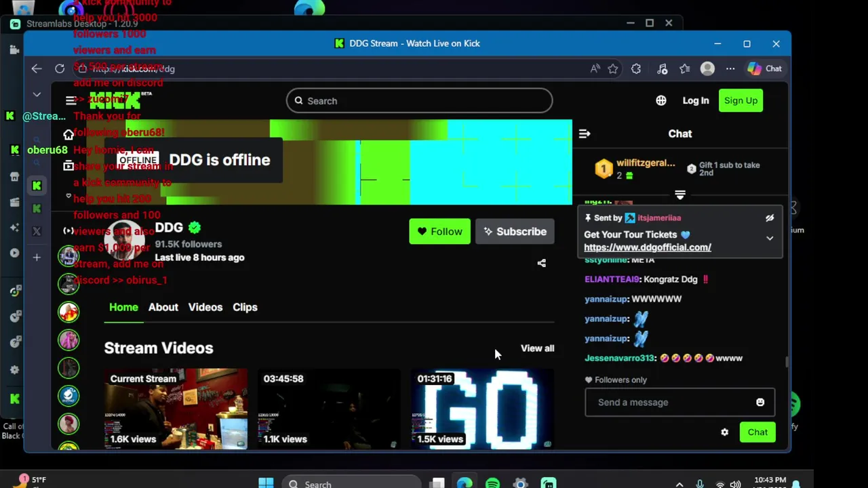
Task: Follow DDG's channel
Action: click(439, 231)
